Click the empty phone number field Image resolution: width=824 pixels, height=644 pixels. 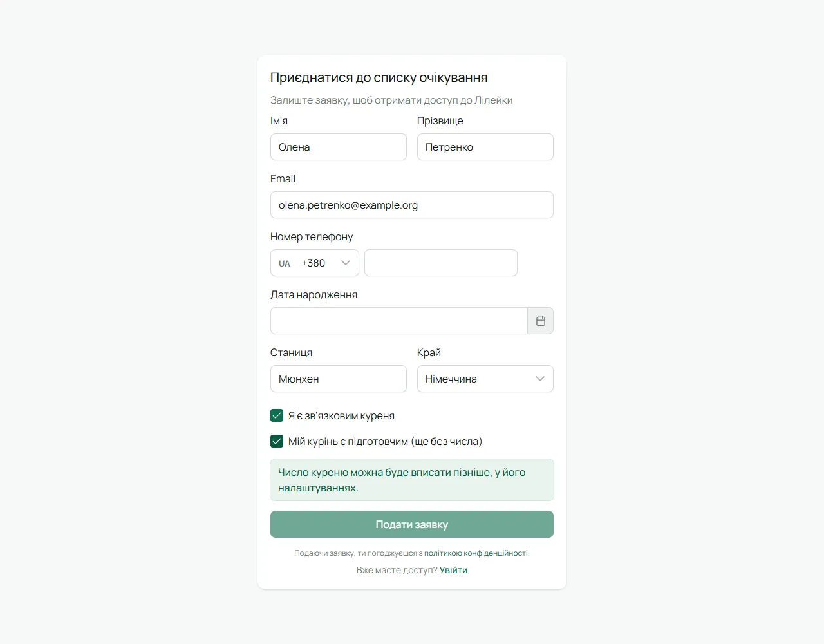coord(441,263)
